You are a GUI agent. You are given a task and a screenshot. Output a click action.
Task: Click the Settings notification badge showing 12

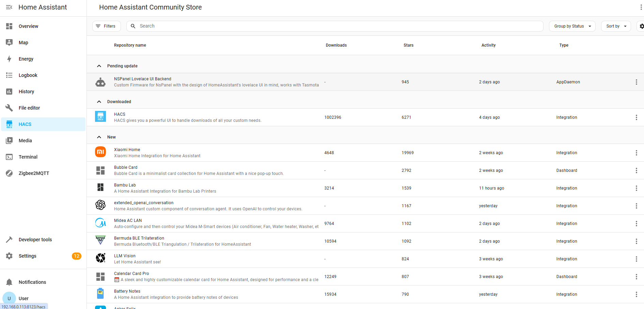click(x=77, y=256)
